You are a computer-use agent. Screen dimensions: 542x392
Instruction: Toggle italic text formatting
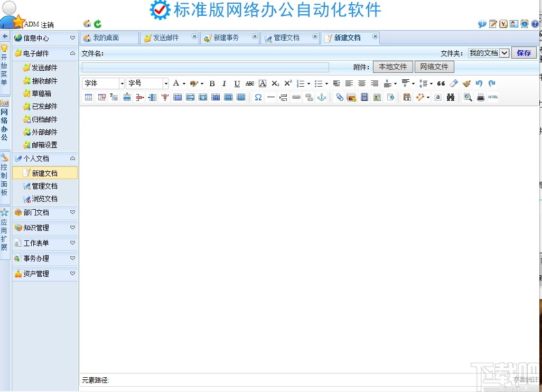[224, 83]
